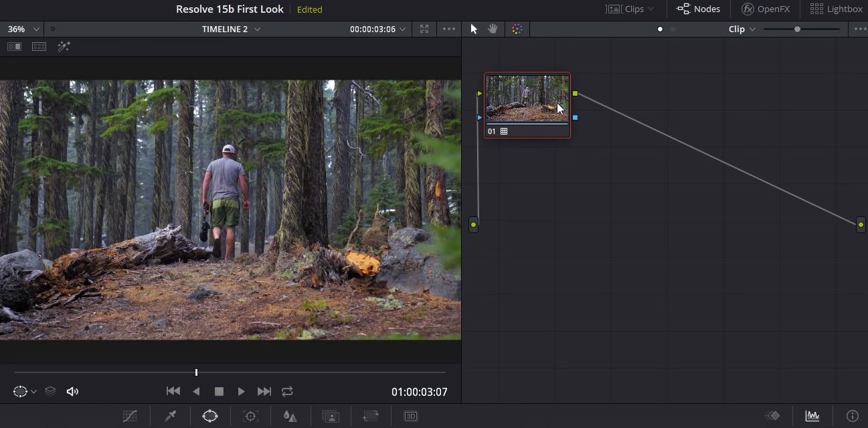Open the Qualifier eyedropper palette

[x=171, y=416]
